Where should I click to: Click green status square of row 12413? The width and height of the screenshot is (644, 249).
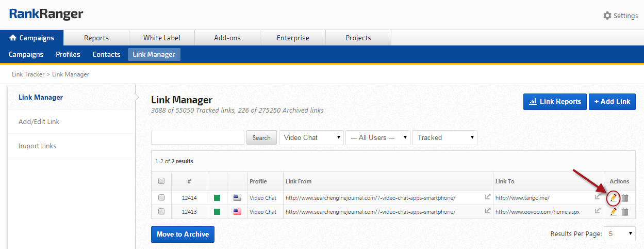coord(217,212)
